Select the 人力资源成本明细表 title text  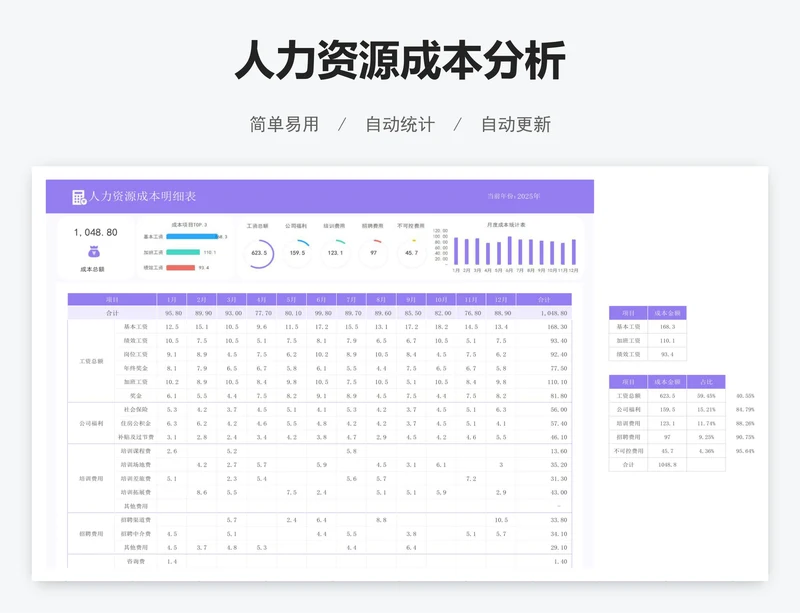(142, 197)
